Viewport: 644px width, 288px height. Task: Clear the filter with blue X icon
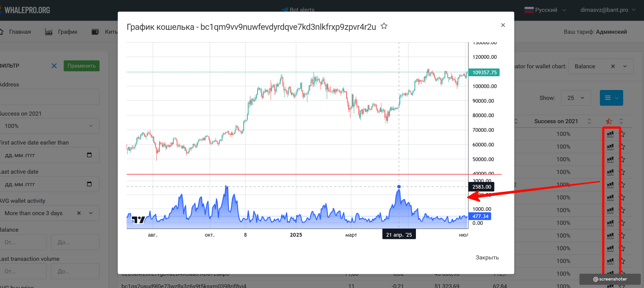click(x=54, y=66)
